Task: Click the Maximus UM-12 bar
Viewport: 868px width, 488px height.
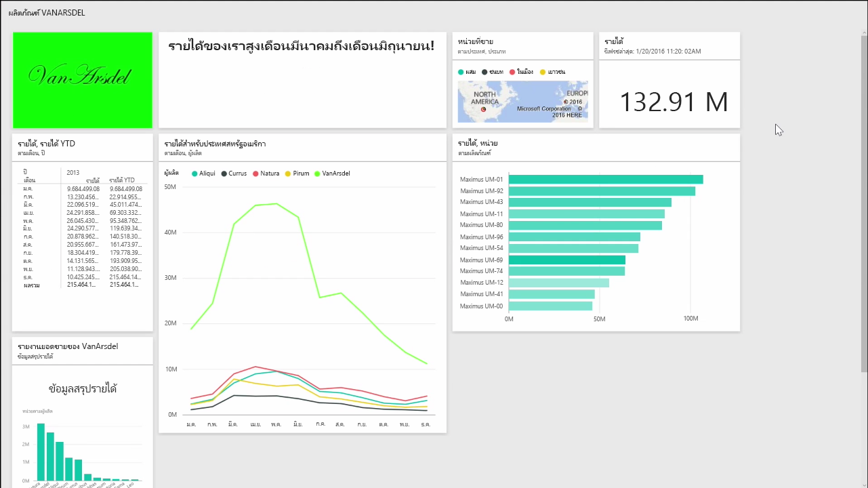Action: click(x=559, y=283)
